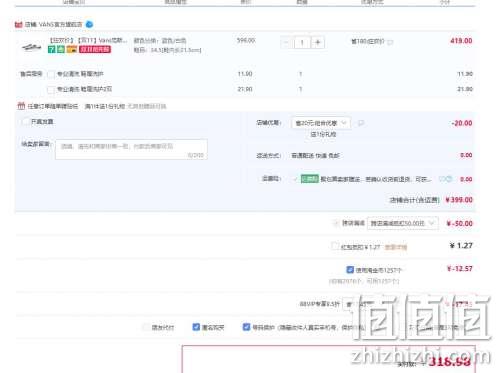Uncheck the use Tao coins checkbox
Image resolution: width=500 pixels, height=373 pixels.
350,269
